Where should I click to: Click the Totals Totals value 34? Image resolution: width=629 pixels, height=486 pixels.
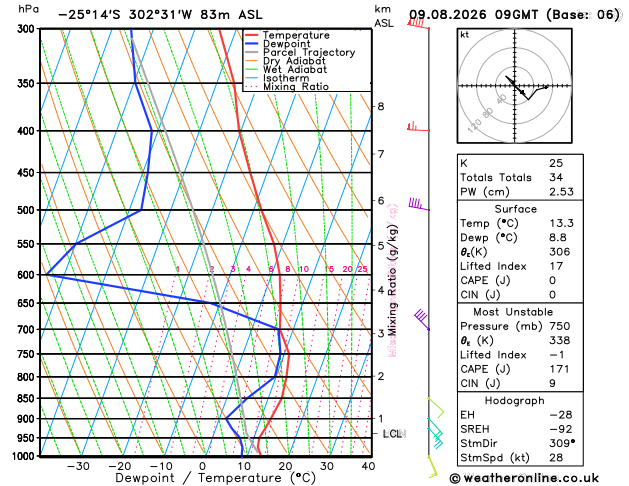point(556,177)
